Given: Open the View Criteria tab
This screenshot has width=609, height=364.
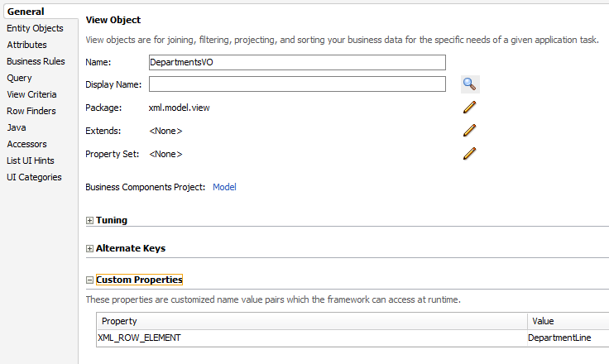Looking at the screenshot, I should [31, 94].
